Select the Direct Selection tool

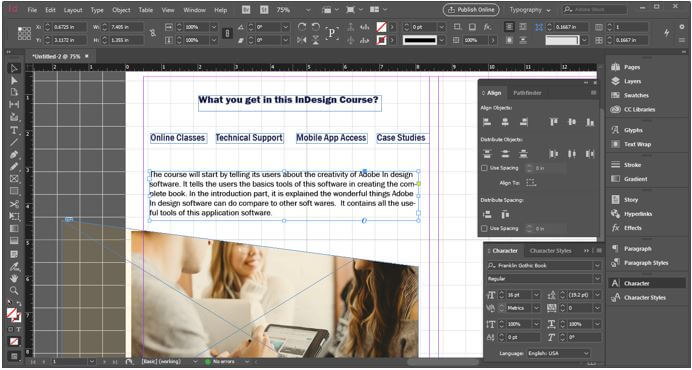(14, 80)
